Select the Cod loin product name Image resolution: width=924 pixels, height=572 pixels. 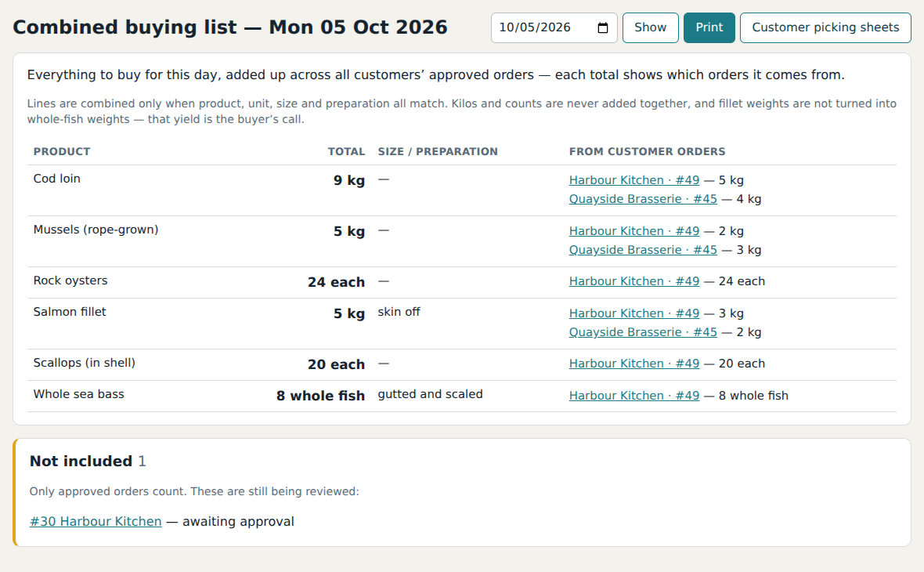[56, 179]
